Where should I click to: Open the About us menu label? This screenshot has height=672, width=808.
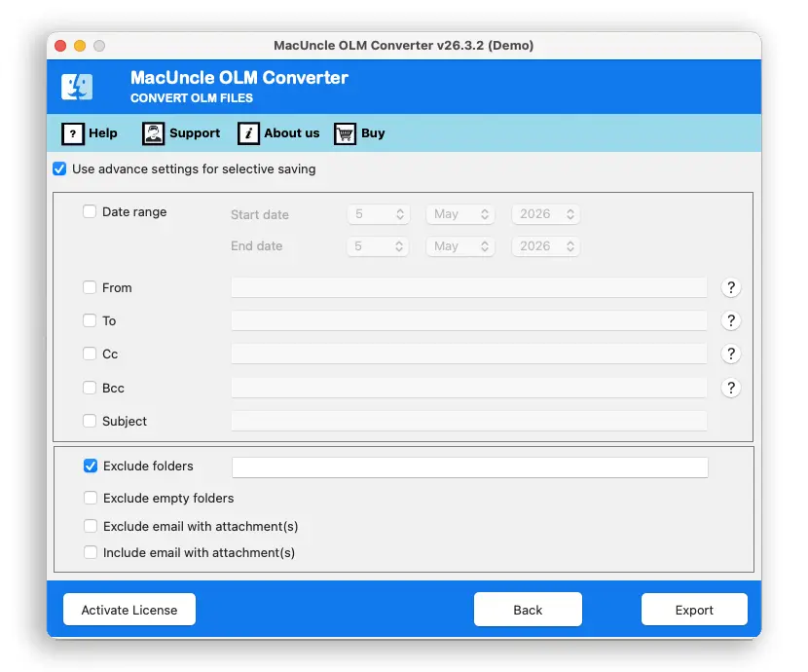click(x=292, y=133)
